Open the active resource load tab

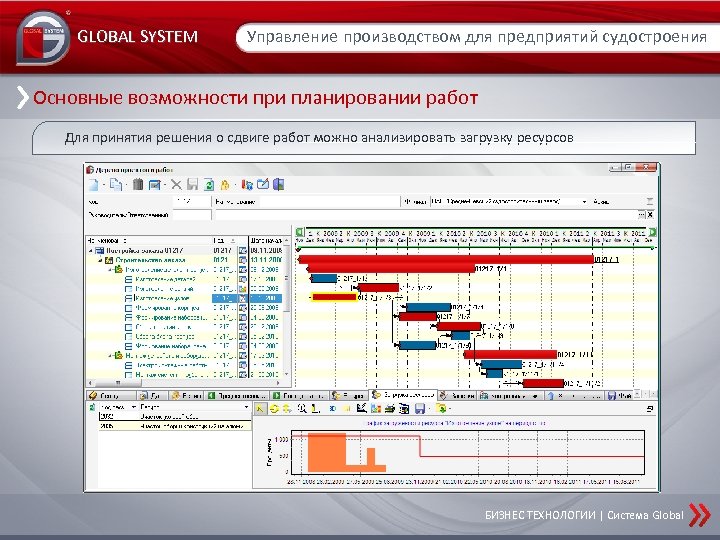[403, 395]
